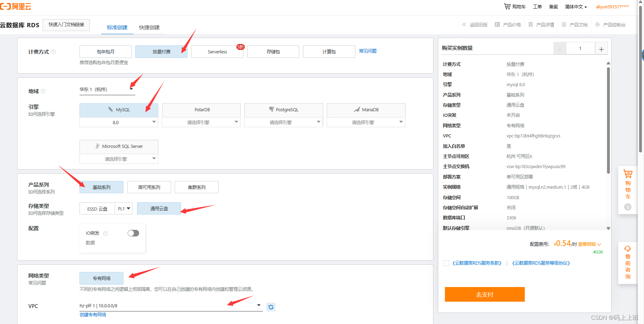The image size is (644, 324).
Task: Click the product details icon
Action: pyautogui.click(x=531, y=24)
